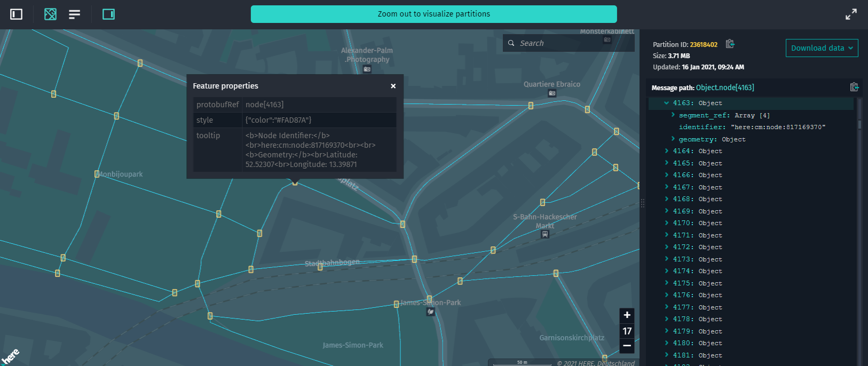
Task: Click the Monsterkabinett camera marker
Action: [607, 40]
